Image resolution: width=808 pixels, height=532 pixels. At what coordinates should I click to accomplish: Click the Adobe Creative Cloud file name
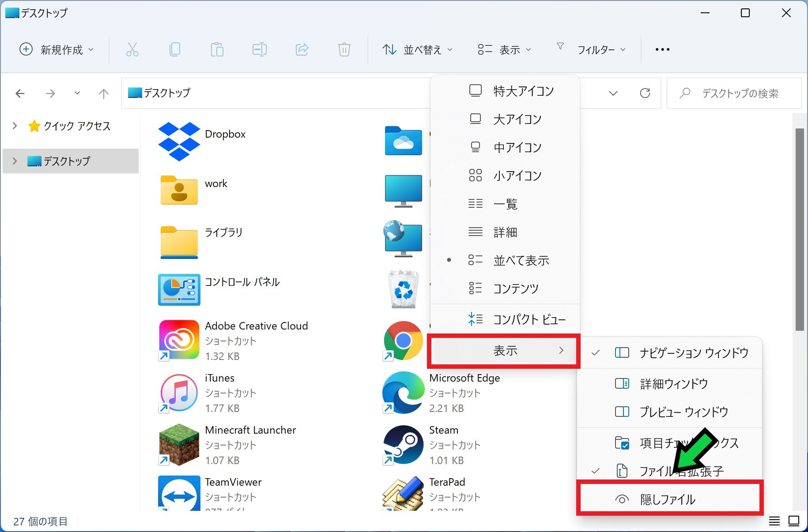click(257, 326)
